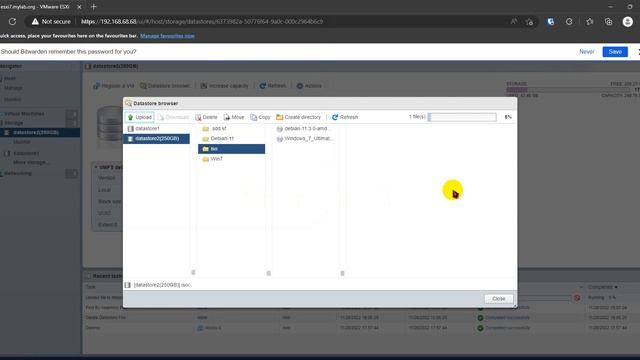640x360 pixels.
Task: Click the Recent tasks panel header
Action: (x=107, y=276)
